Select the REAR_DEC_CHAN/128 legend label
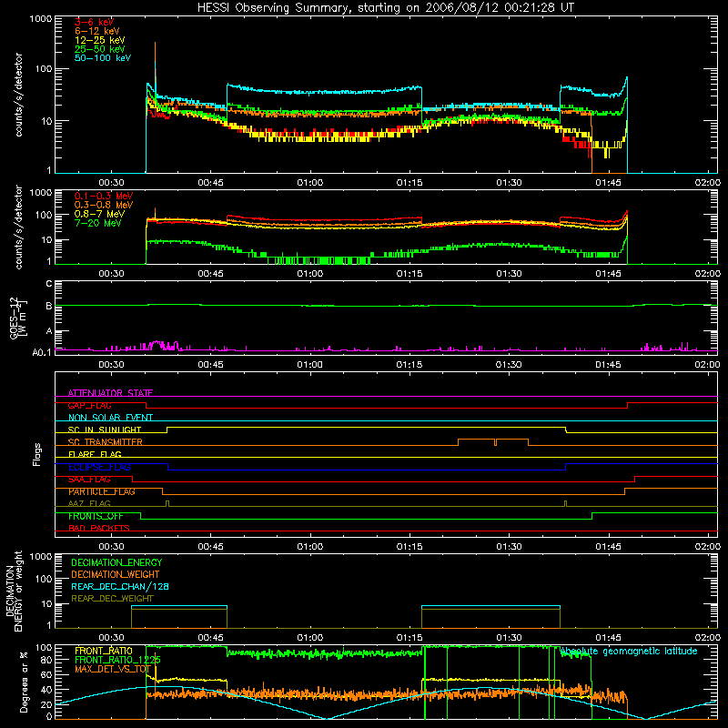 pos(120,586)
